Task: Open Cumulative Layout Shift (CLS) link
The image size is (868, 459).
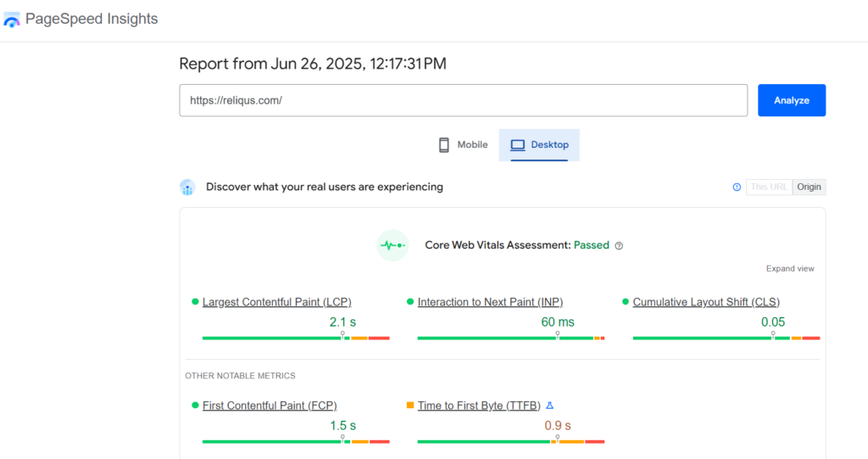Action: tap(706, 302)
